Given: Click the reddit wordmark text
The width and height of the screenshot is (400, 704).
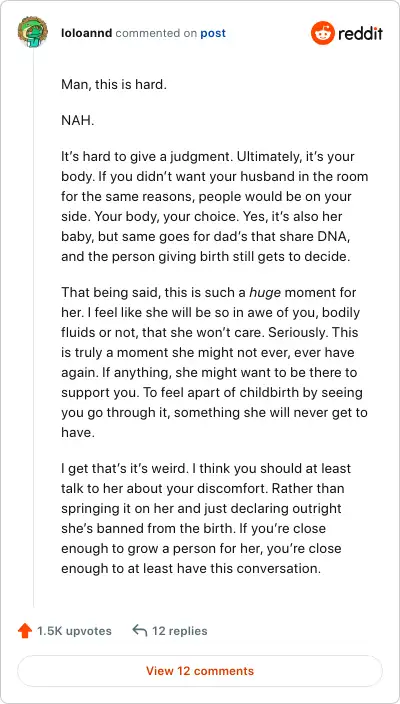Looking at the screenshot, I should (x=361, y=33).
